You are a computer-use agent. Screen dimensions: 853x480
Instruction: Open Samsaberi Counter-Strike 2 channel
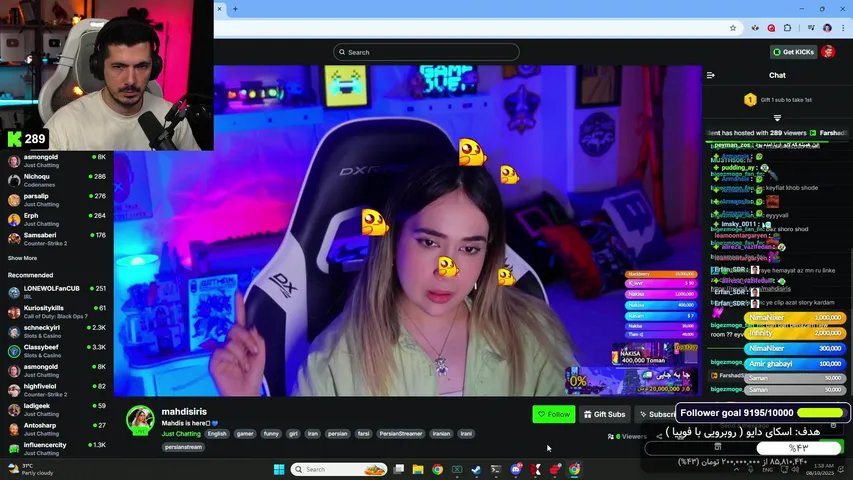tap(57, 239)
